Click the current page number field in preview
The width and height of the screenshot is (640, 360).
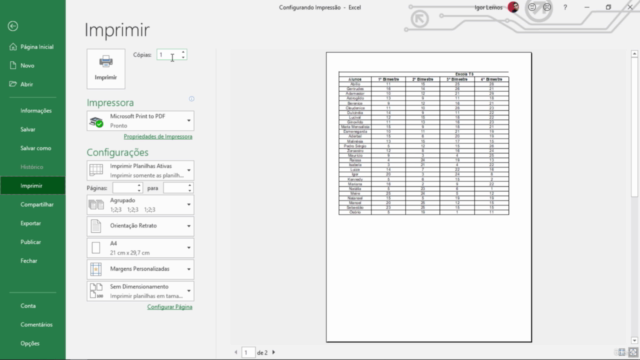pyautogui.click(x=248, y=352)
